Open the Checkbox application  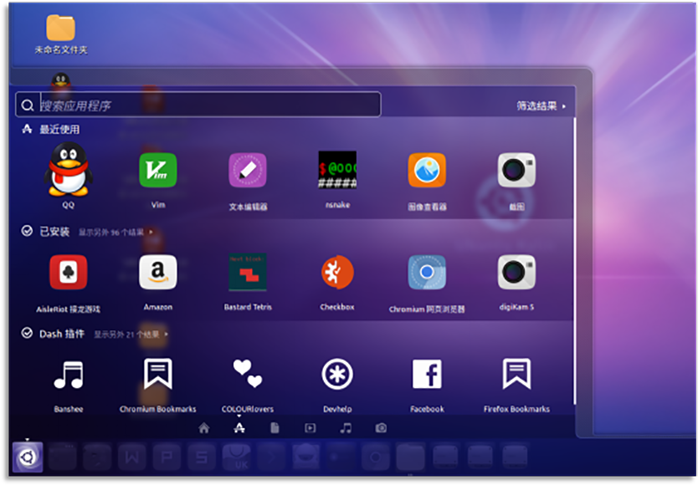[x=337, y=273]
